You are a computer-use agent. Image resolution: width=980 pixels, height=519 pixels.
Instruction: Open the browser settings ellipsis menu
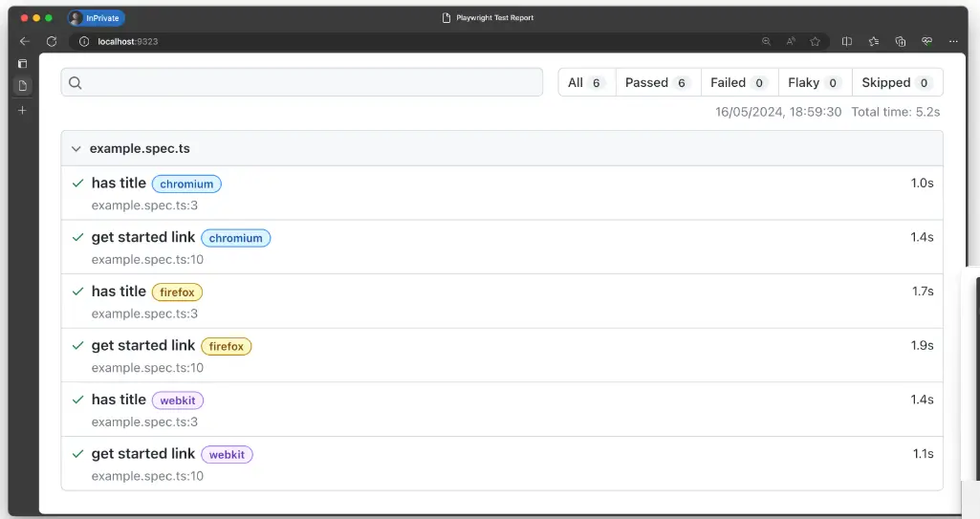(953, 41)
